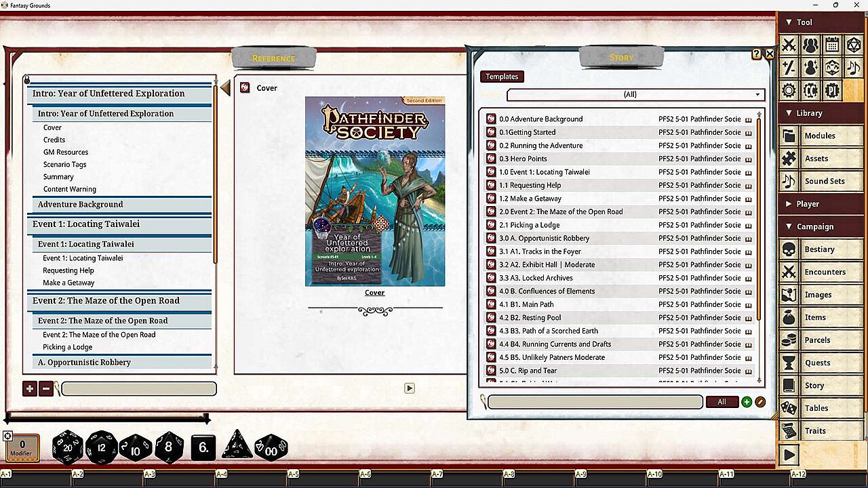868x488 pixels.
Task: Open the Images map icon
Action: click(789, 295)
